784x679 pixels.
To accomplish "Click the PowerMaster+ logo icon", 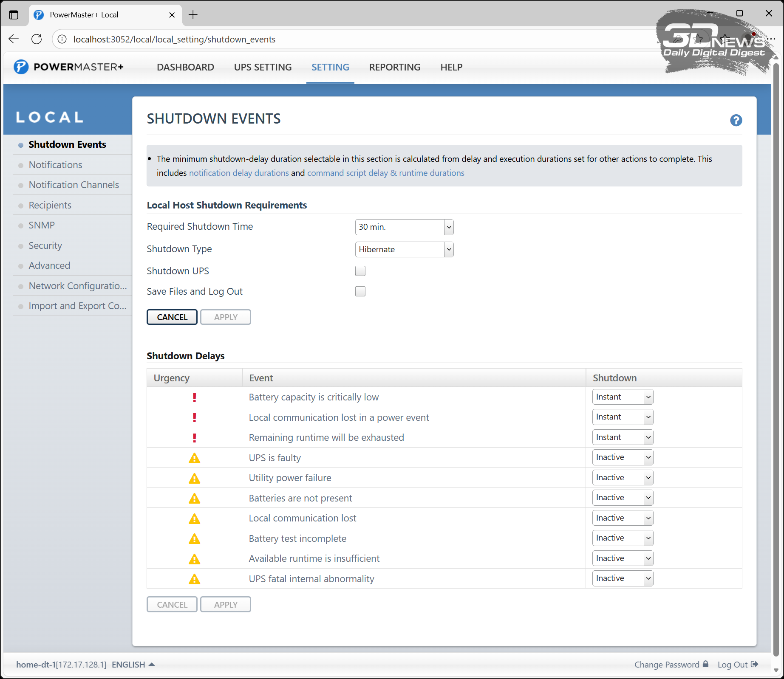I will (21, 67).
